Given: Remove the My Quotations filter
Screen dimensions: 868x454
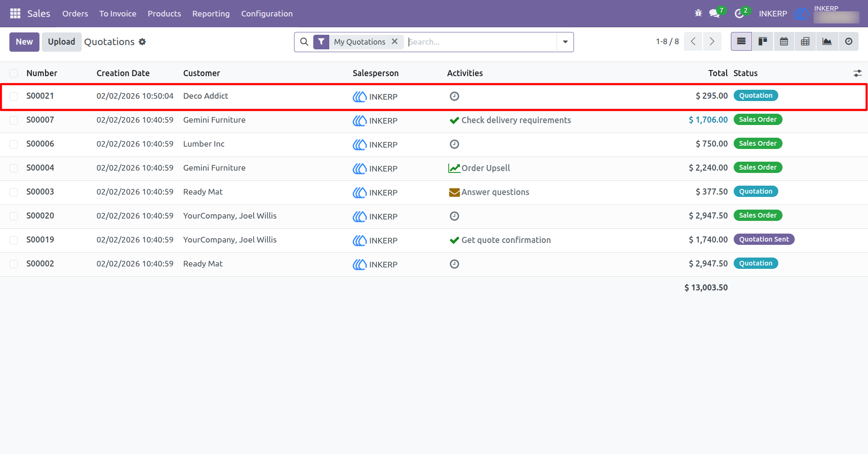Looking at the screenshot, I should pos(395,41).
